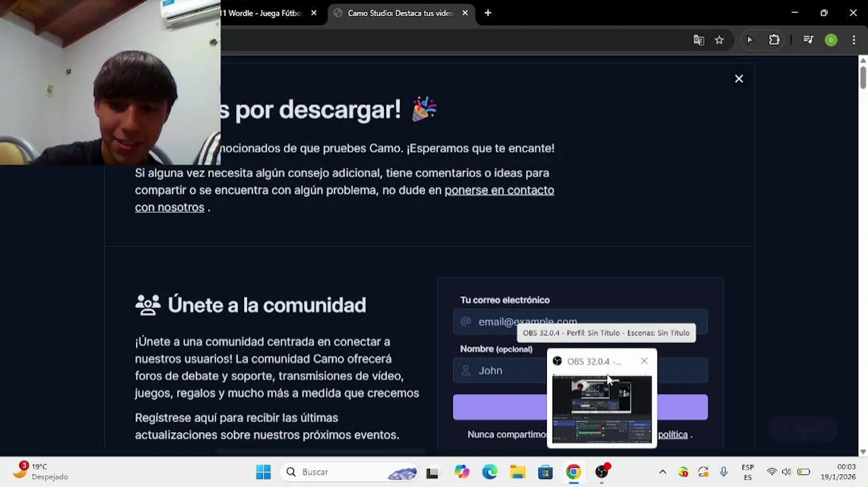Click the arrow-shaped extension icon in Chrome toolbar
The width and height of the screenshot is (868, 487).
[749, 40]
